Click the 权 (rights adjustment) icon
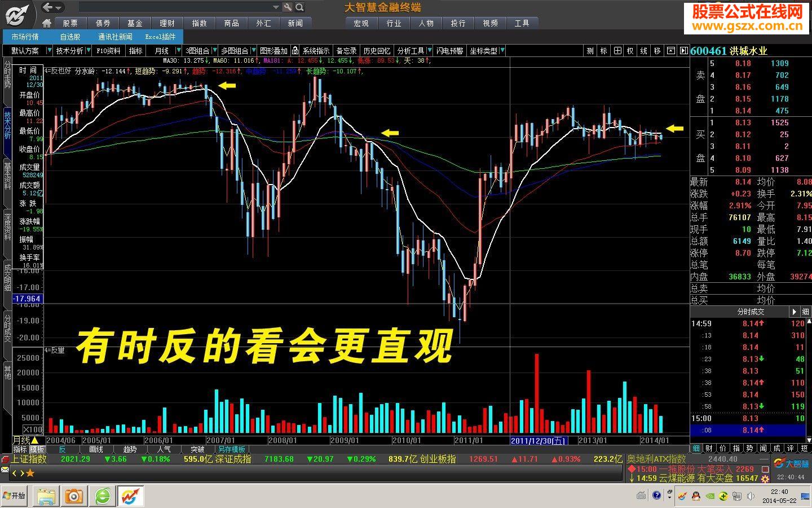The height and width of the screenshot is (508, 812). click(x=630, y=50)
